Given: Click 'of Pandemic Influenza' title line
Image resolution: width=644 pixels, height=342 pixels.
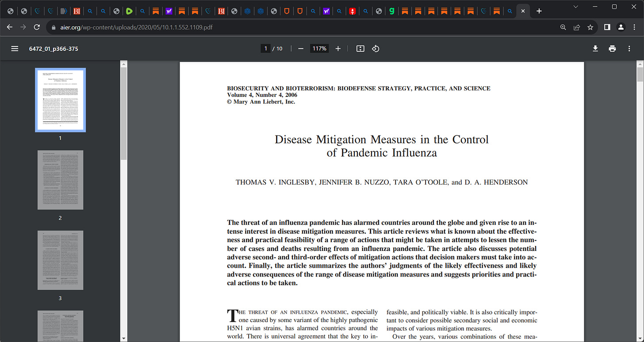Looking at the screenshot, I should pos(381,153).
